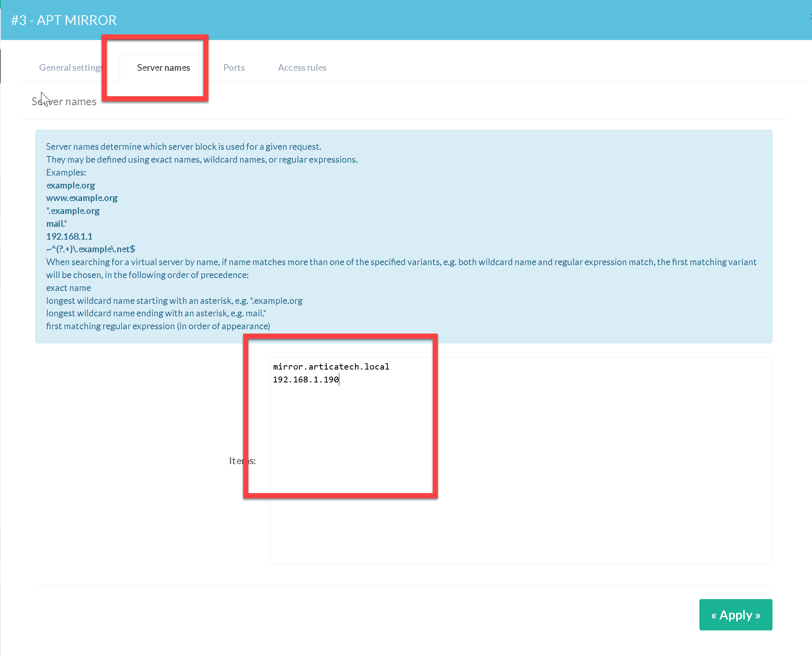Click the www.example.org sample text

82,198
